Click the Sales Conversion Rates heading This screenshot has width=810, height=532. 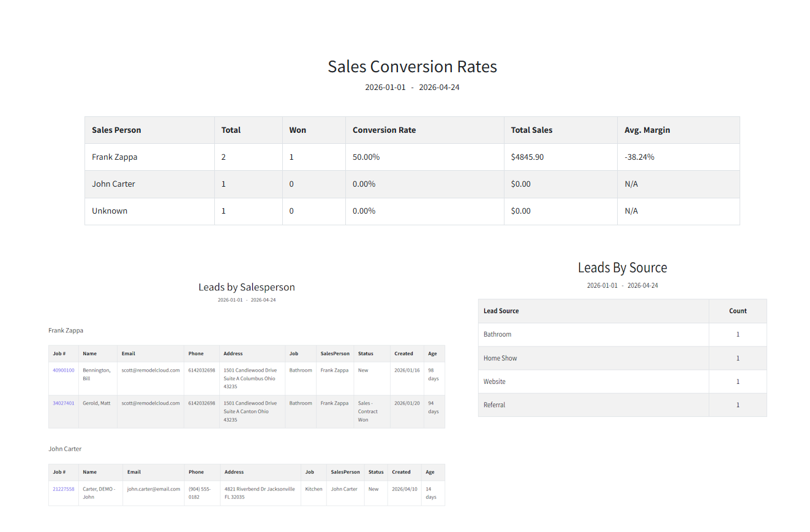(412, 67)
